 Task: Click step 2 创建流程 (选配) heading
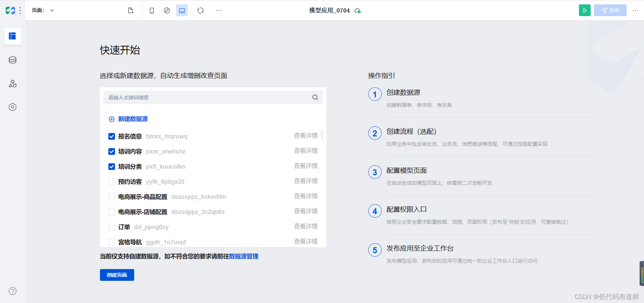[x=412, y=131]
